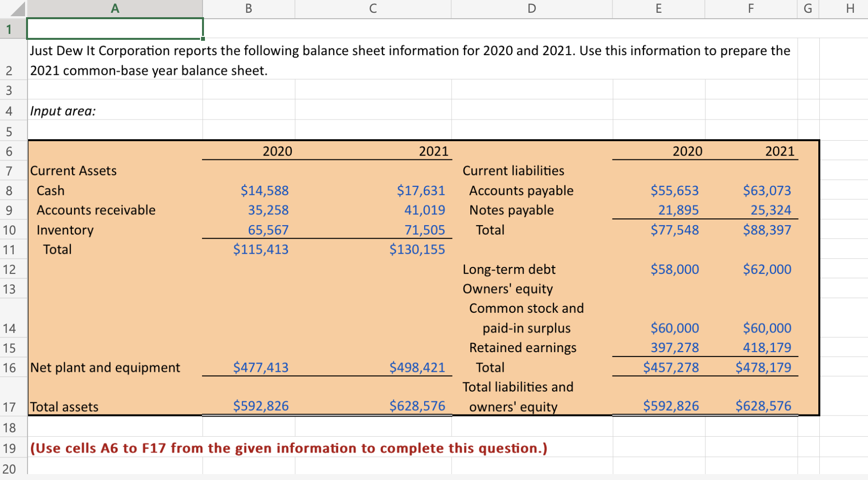Click the 'Current liabilities' heading cell
Viewport: 868px width, 480px height.
[x=513, y=171]
